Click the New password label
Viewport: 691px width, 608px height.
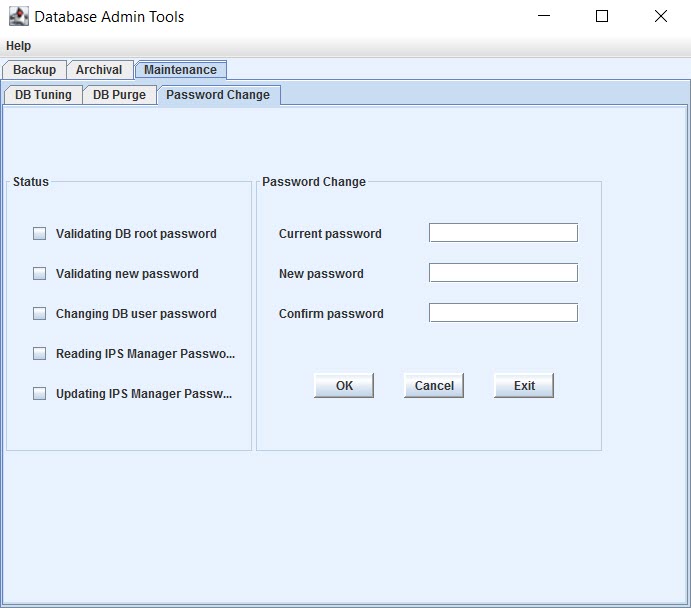pos(321,274)
